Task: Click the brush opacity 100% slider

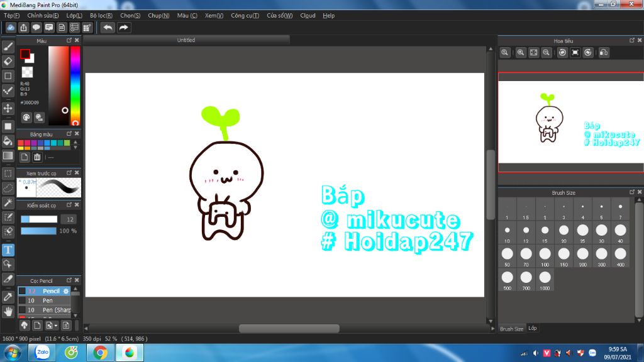Action: [38, 231]
